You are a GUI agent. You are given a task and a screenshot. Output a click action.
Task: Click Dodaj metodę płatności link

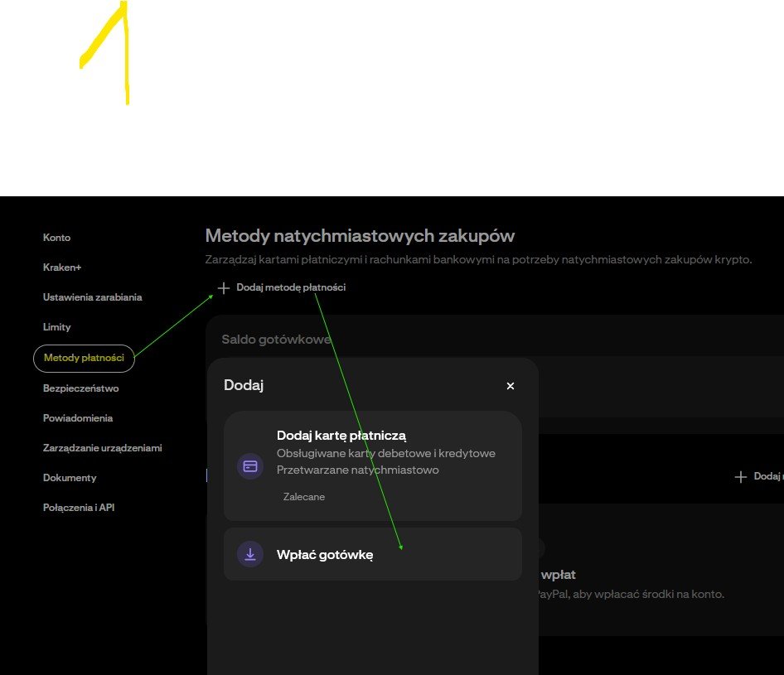click(x=291, y=287)
